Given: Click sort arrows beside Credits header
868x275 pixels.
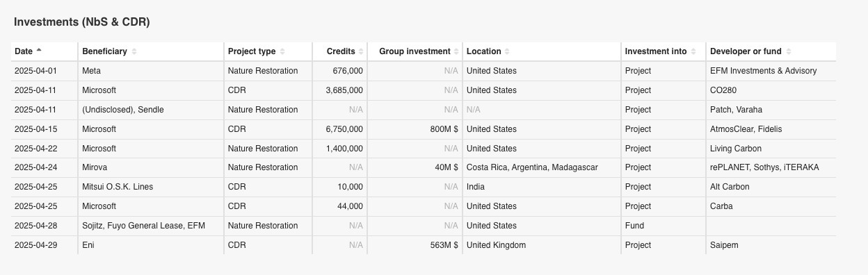Looking at the screenshot, I should 362,51.
